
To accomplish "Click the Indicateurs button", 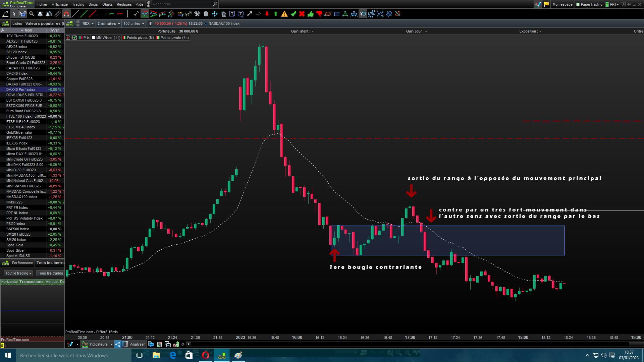I will (x=95, y=344).
